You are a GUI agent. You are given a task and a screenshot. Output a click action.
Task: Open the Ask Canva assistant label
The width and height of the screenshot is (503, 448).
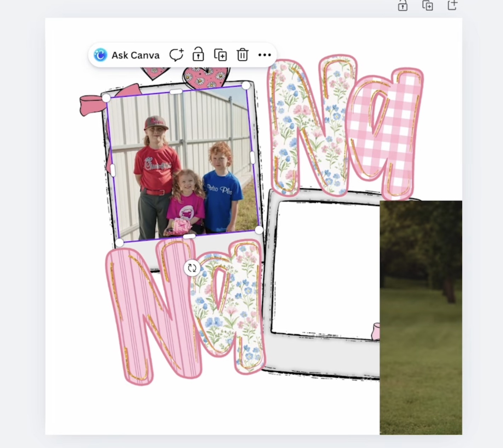[135, 55]
